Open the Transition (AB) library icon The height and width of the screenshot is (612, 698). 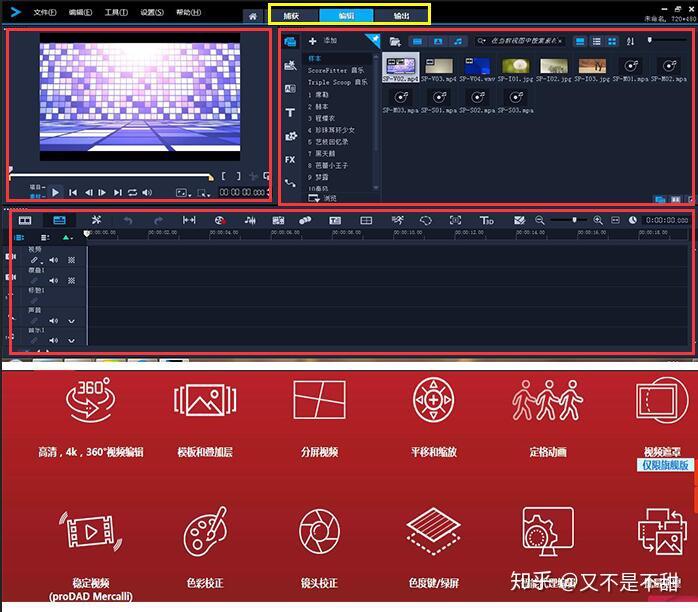pyautogui.click(x=290, y=89)
